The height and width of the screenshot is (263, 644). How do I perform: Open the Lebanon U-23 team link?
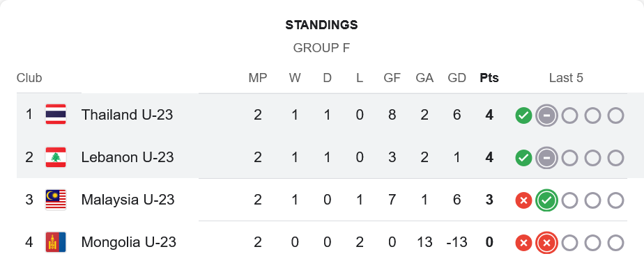coord(128,157)
